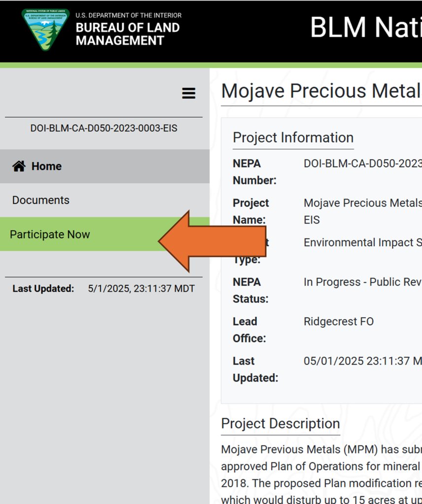Click the Project Description heading
The image size is (422, 504).
tap(281, 424)
